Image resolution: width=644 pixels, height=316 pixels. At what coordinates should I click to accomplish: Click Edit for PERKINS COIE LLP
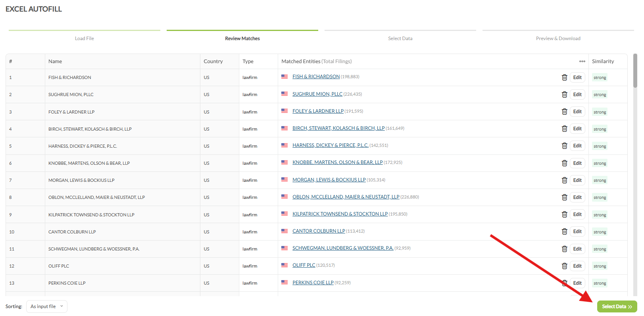577,283
